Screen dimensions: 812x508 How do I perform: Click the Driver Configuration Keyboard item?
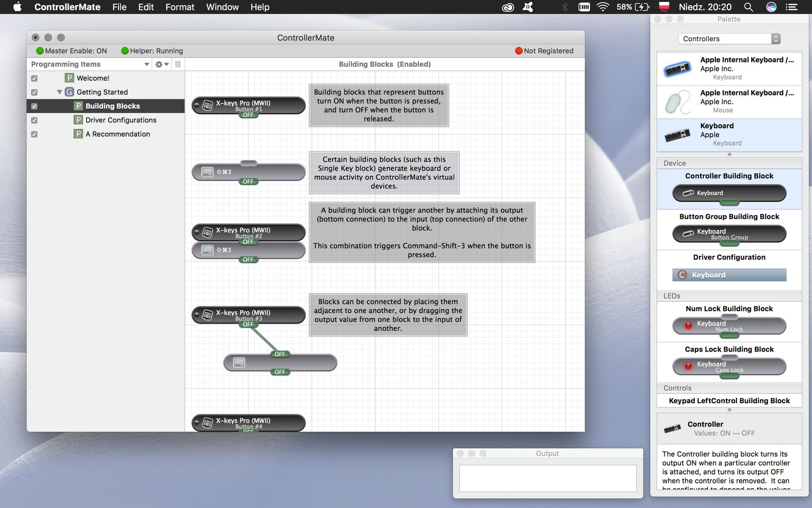pos(729,275)
